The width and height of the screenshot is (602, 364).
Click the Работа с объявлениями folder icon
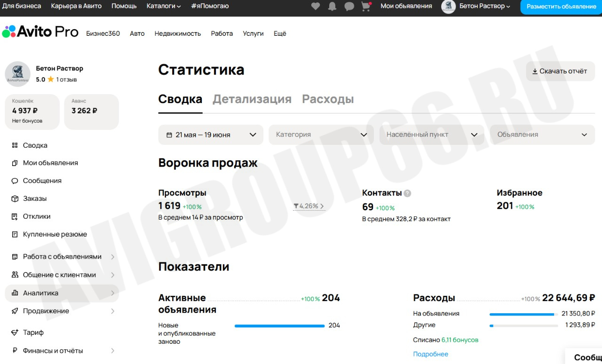tap(15, 257)
